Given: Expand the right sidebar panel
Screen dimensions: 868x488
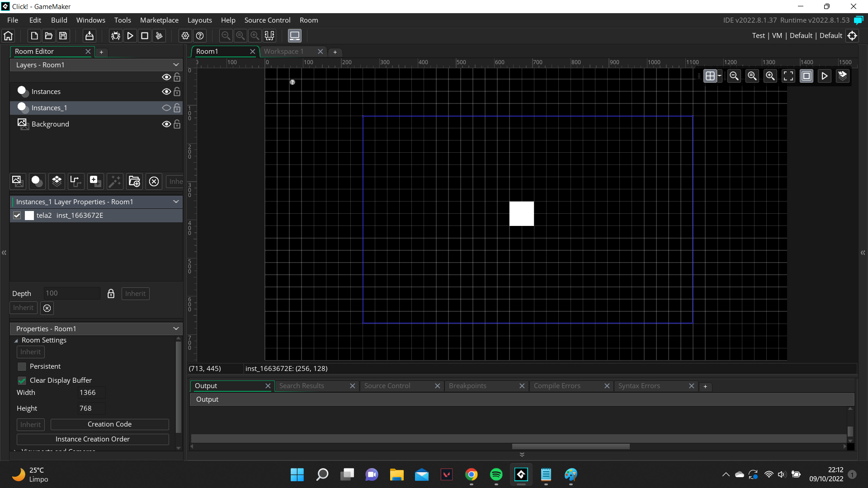Looking at the screenshot, I should [863, 253].
